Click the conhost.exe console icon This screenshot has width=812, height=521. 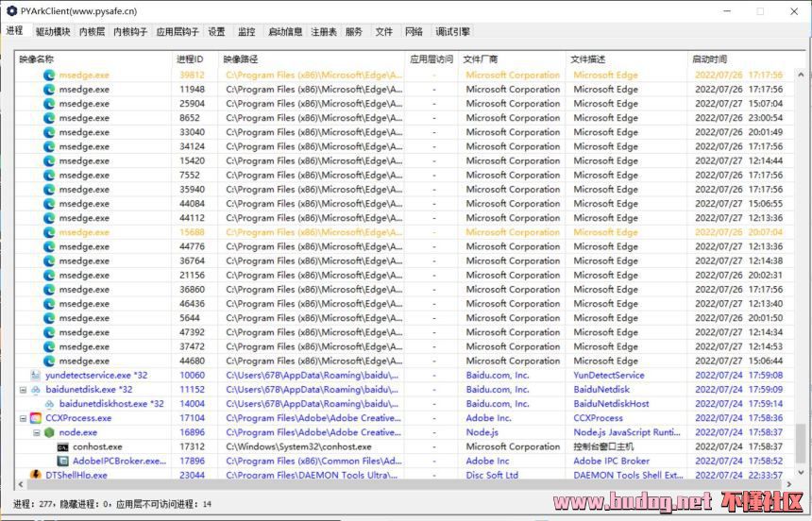pos(62,447)
